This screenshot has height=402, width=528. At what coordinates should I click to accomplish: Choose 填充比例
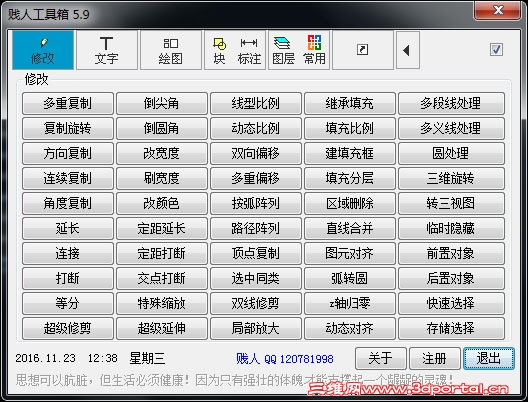coord(350,128)
